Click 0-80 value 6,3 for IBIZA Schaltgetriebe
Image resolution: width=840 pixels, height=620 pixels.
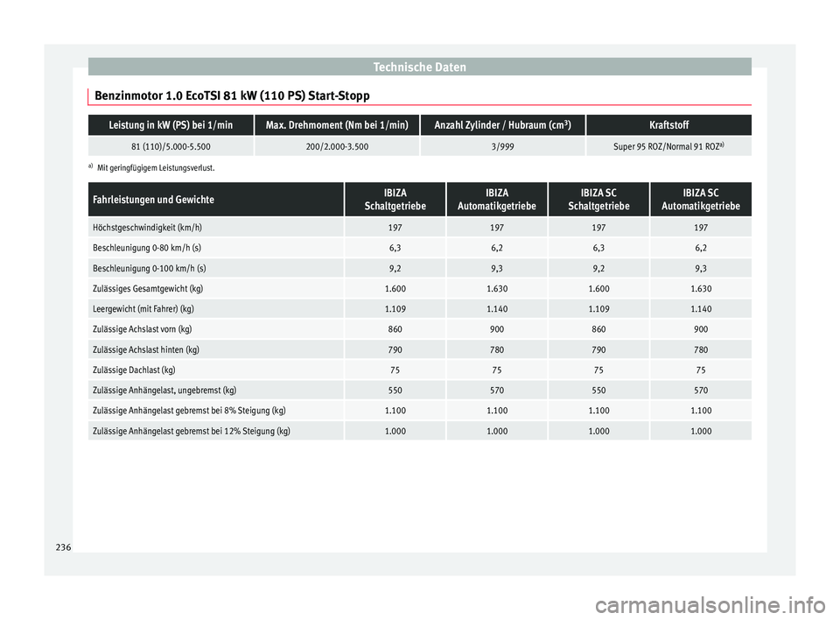tap(395, 248)
